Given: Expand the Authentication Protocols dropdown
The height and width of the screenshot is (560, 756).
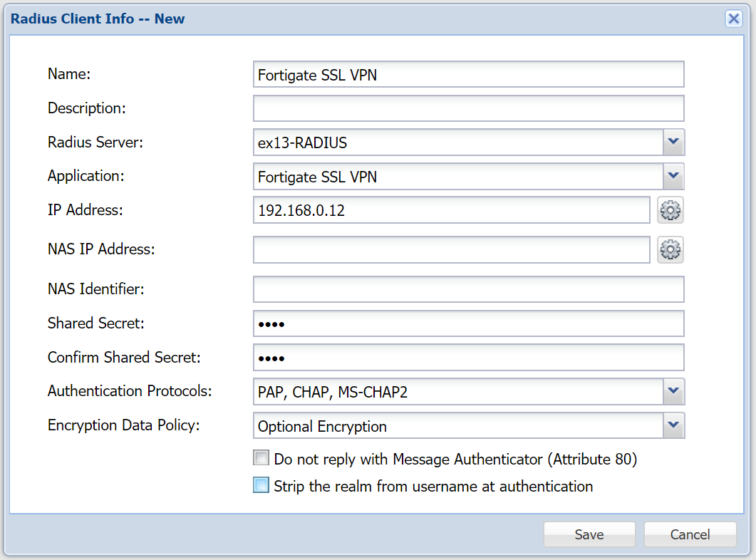Looking at the screenshot, I should coord(673,391).
